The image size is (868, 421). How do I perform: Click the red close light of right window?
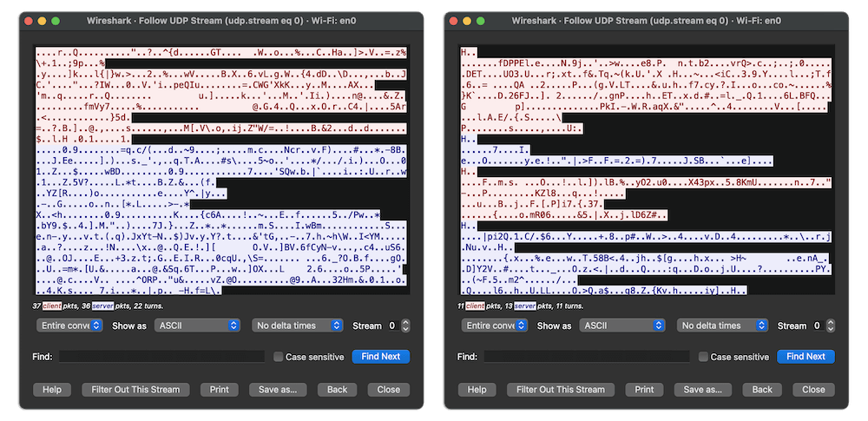pyautogui.click(x=453, y=21)
